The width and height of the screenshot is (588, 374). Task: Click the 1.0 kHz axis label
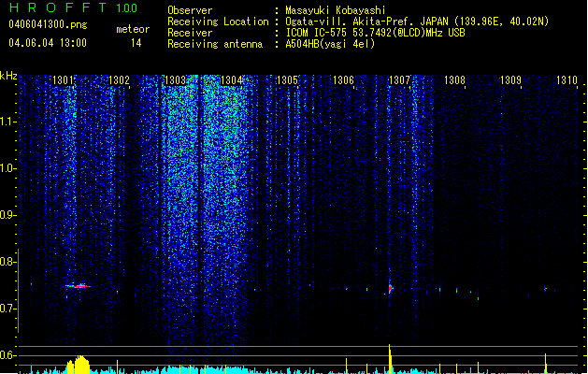[8, 168]
